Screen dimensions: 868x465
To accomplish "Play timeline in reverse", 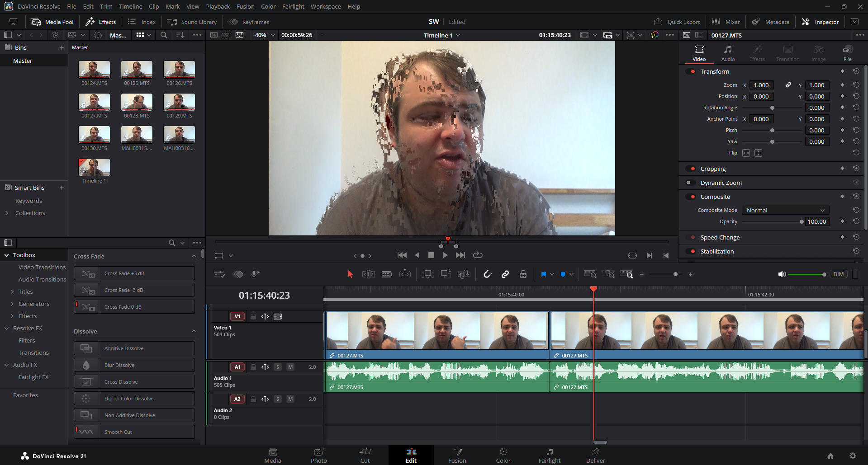I will [x=417, y=255].
